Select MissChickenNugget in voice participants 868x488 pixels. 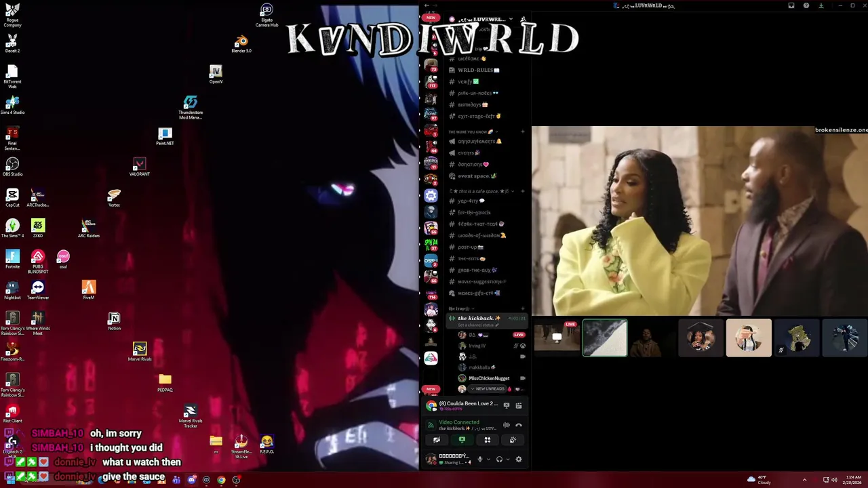tap(489, 378)
